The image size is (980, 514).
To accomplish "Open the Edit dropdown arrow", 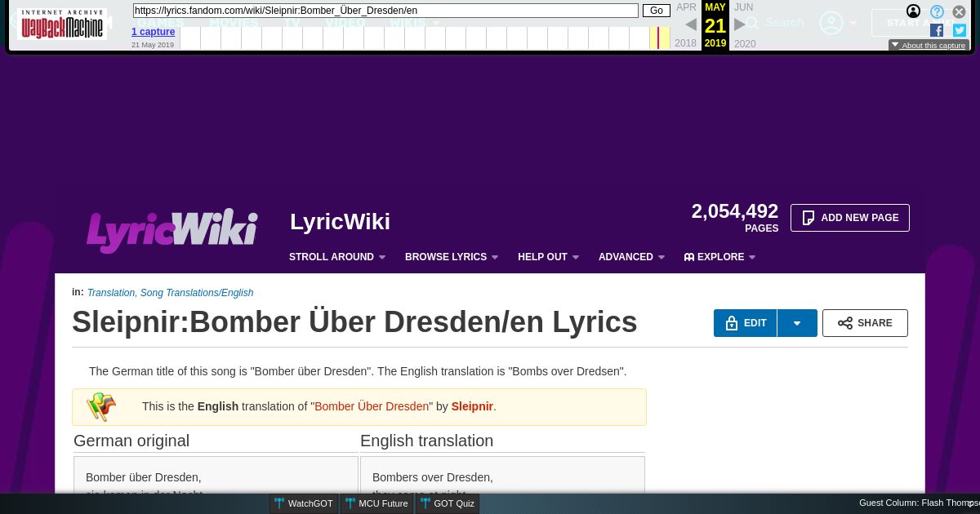I will click(x=797, y=323).
